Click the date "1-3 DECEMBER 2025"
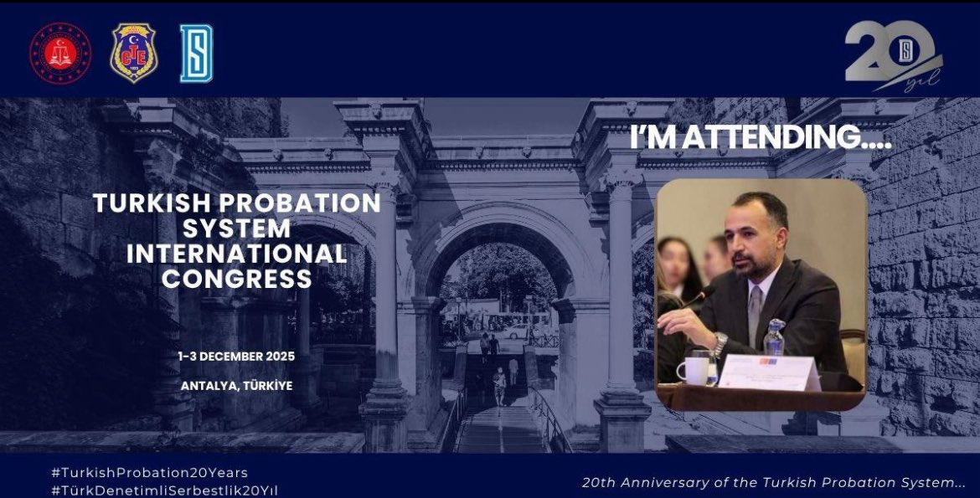The width and height of the screenshot is (980, 498). point(236,357)
